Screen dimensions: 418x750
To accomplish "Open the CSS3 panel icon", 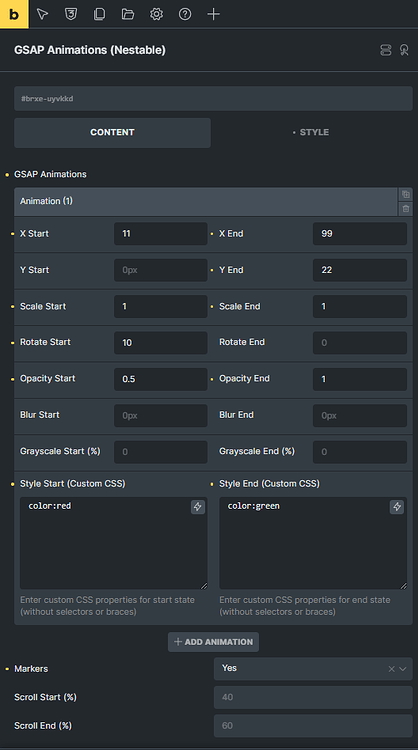I will tap(71, 14).
